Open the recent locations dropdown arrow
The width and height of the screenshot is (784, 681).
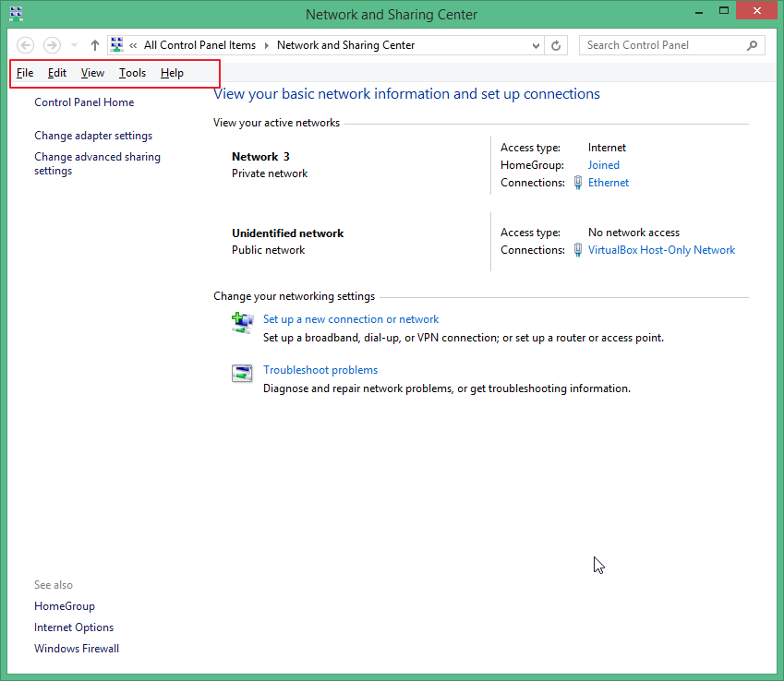74,45
